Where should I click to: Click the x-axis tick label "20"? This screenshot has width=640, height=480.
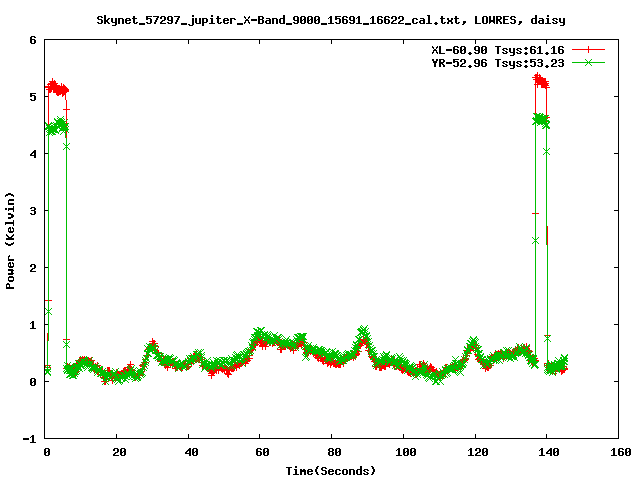(119, 452)
